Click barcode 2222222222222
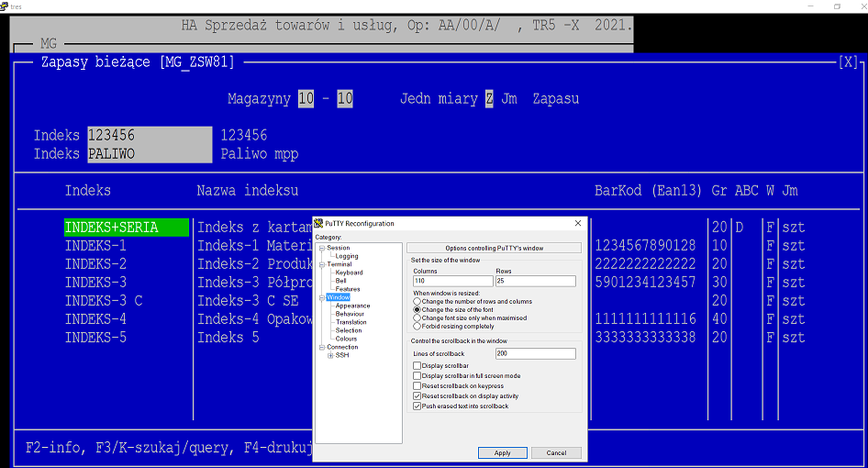 pos(645,263)
